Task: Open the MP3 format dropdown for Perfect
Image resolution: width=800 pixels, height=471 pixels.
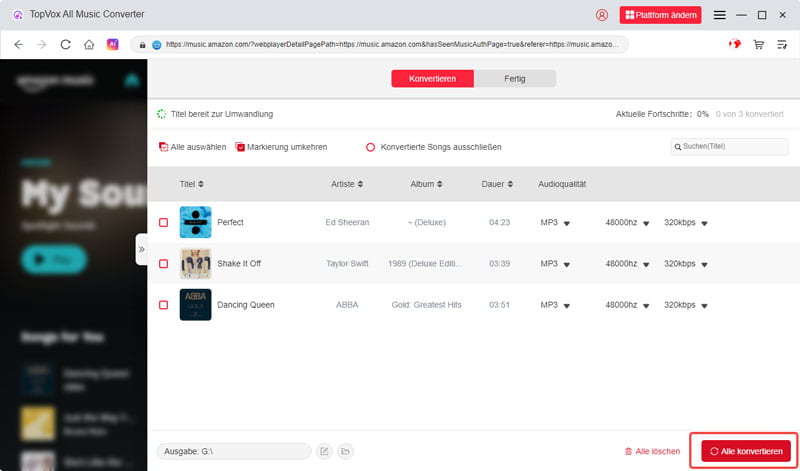Action: pos(556,222)
